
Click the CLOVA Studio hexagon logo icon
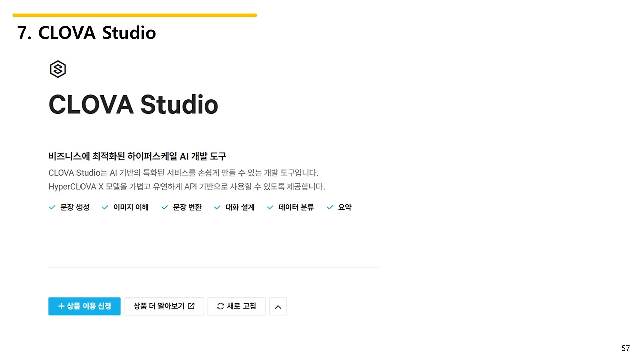click(x=58, y=69)
